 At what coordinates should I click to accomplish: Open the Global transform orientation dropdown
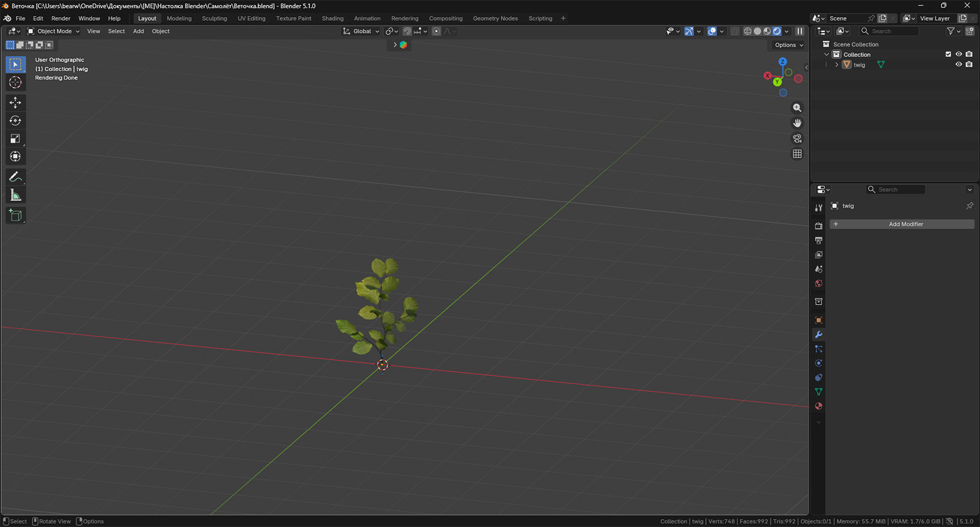[x=361, y=31]
